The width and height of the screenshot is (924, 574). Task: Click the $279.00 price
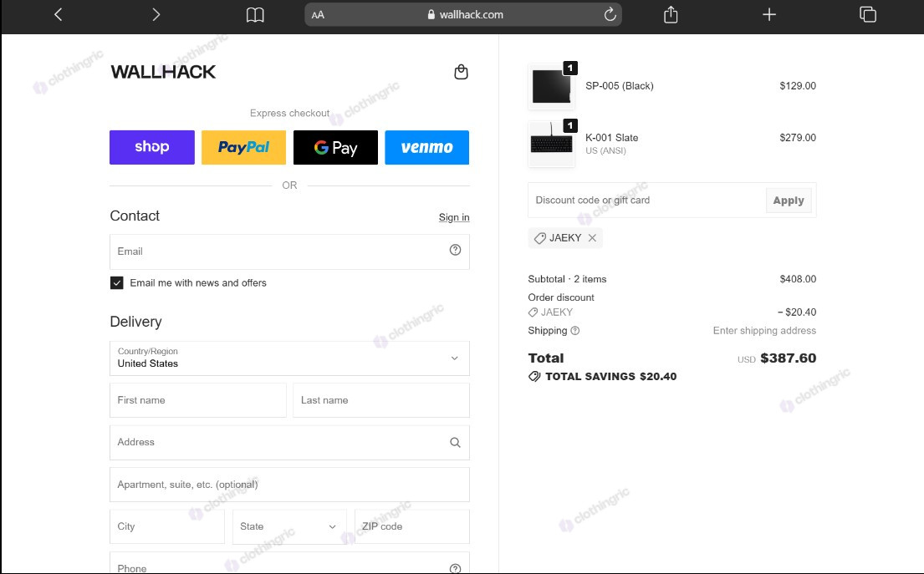pyautogui.click(x=798, y=138)
